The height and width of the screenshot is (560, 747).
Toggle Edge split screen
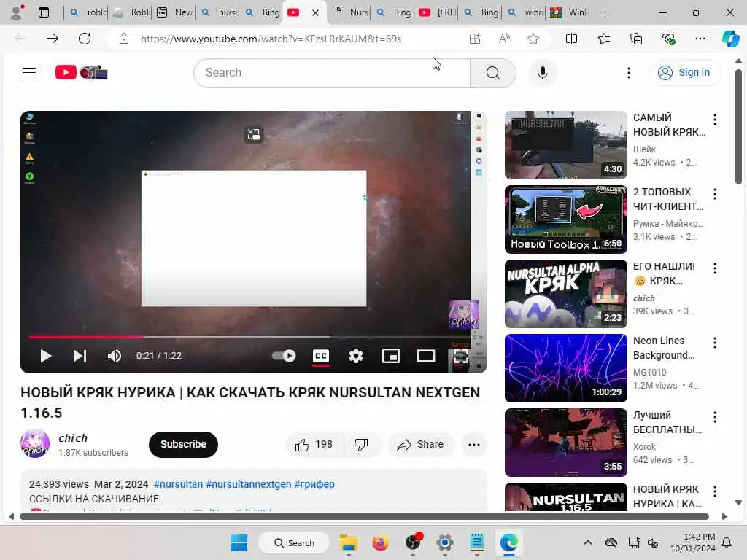(x=571, y=39)
